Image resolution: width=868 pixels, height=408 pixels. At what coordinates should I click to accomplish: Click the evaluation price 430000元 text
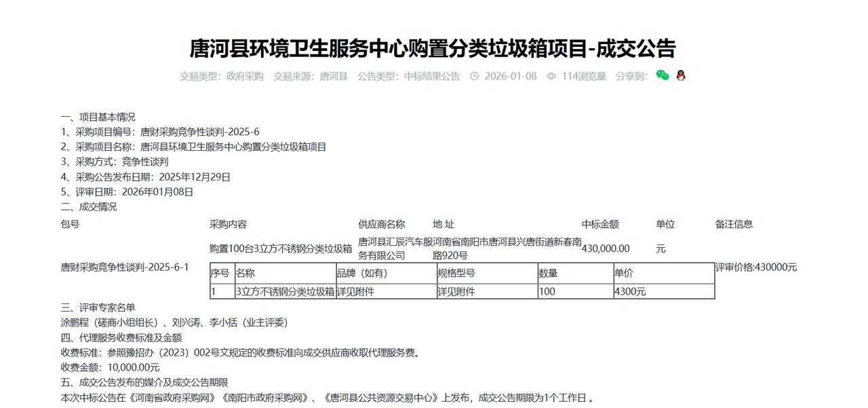[757, 267]
